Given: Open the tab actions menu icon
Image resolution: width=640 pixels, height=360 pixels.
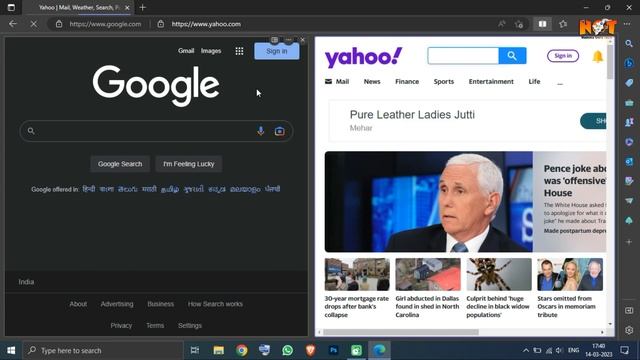Looking at the screenshot, I should tap(11, 7).
